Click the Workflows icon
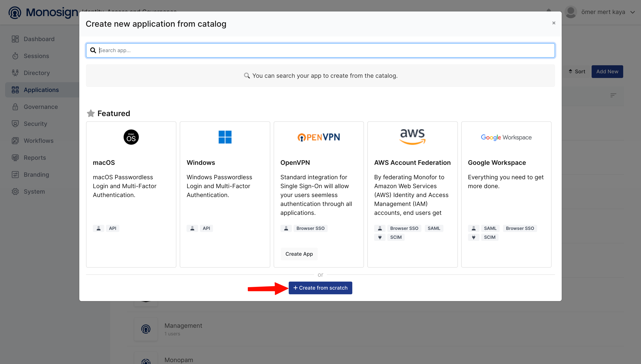This screenshot has width=641, height=364. (15, 141)
